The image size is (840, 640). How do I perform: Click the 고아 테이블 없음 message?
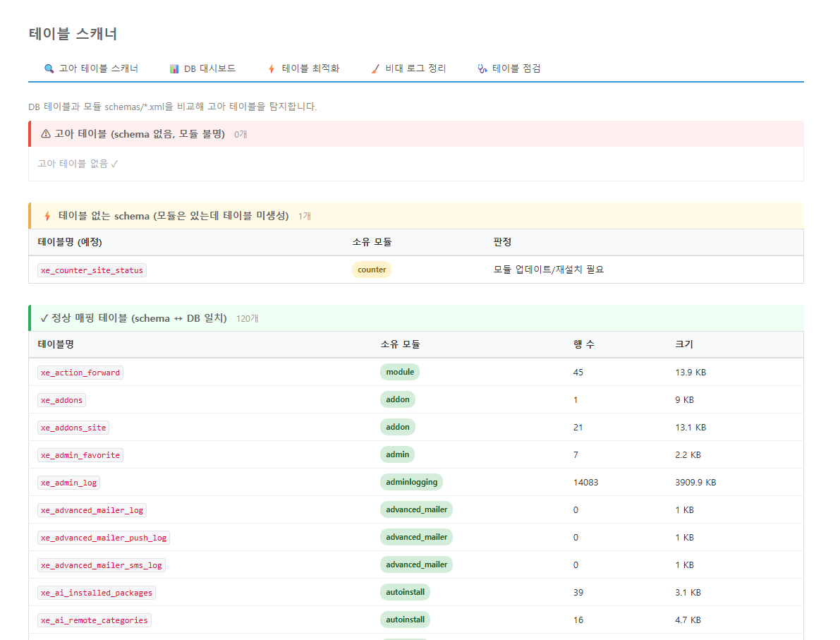pyautogui.click(x=78, y=164)
